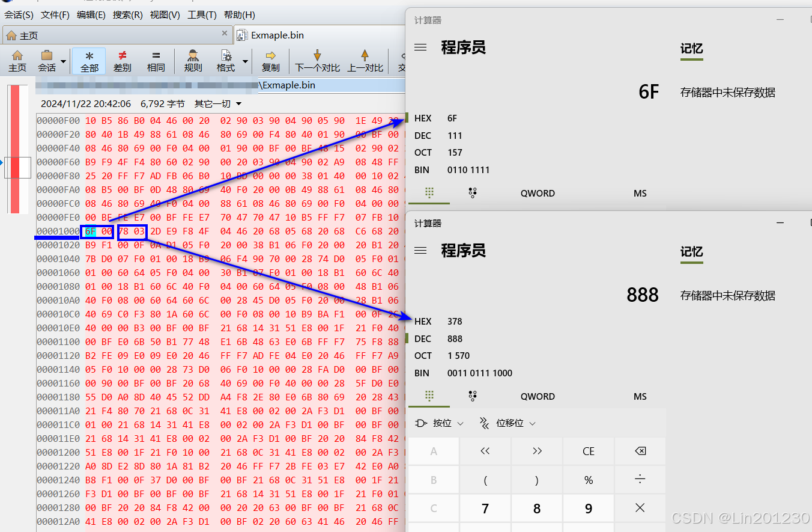812x532 pixels.
Task: Jump to 上一对比 previous difference
Action: (365, 61)
